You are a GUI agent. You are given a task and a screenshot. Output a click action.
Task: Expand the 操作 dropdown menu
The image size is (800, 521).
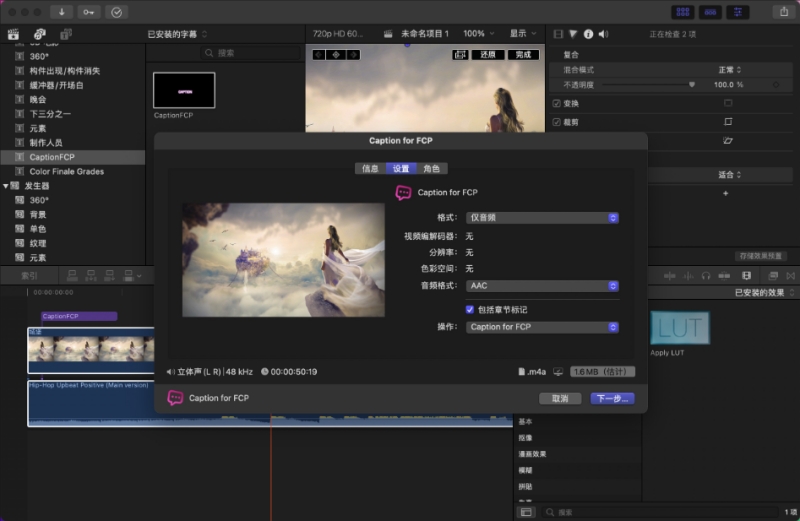click(x=543, y=327)
